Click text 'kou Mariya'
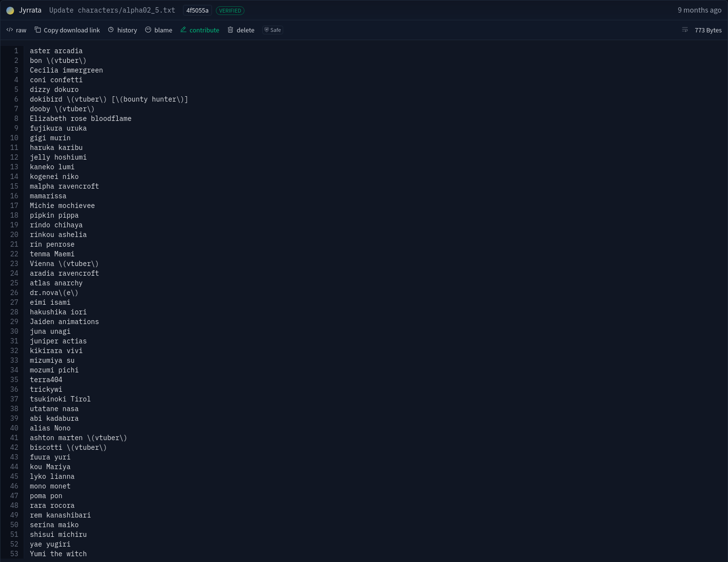728x562 pixels. pyautogui.click(x=50, y=467)
